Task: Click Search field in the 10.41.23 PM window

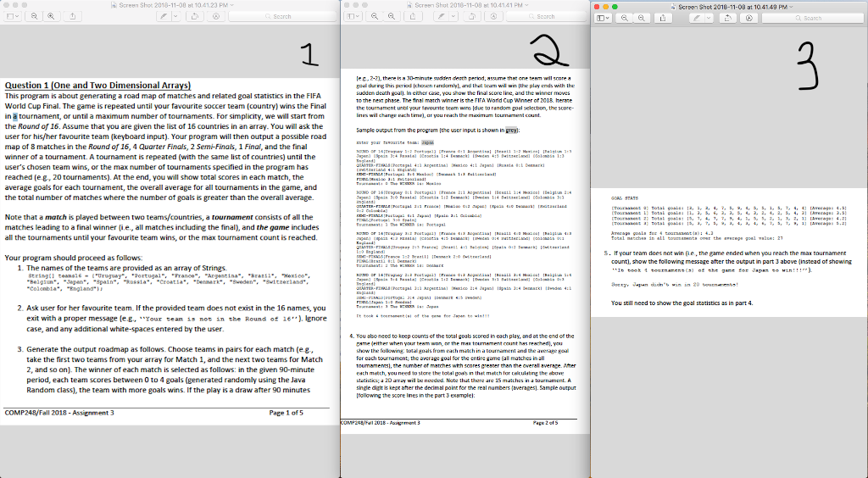Action: click(282, 17)
